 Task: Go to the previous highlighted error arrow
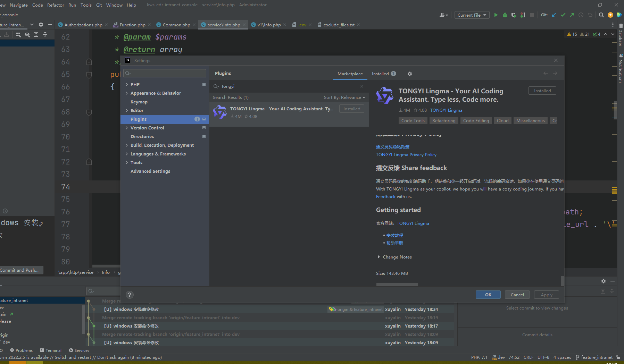pos(606,34)
